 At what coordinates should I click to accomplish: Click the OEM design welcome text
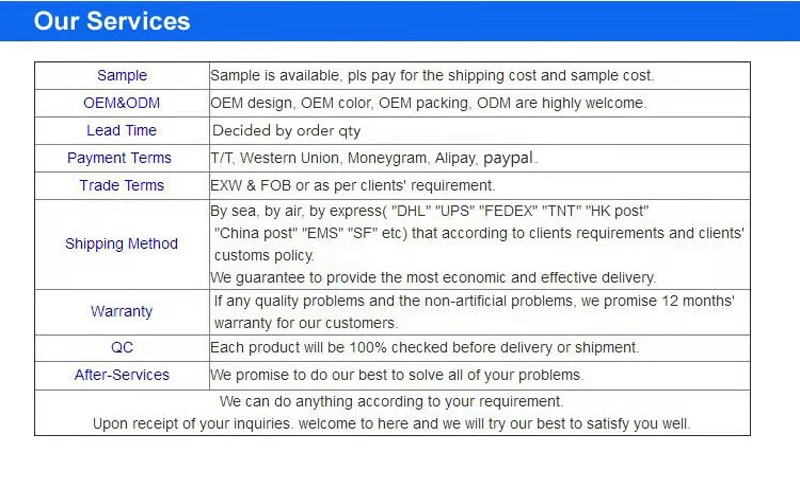click(429, 103)
